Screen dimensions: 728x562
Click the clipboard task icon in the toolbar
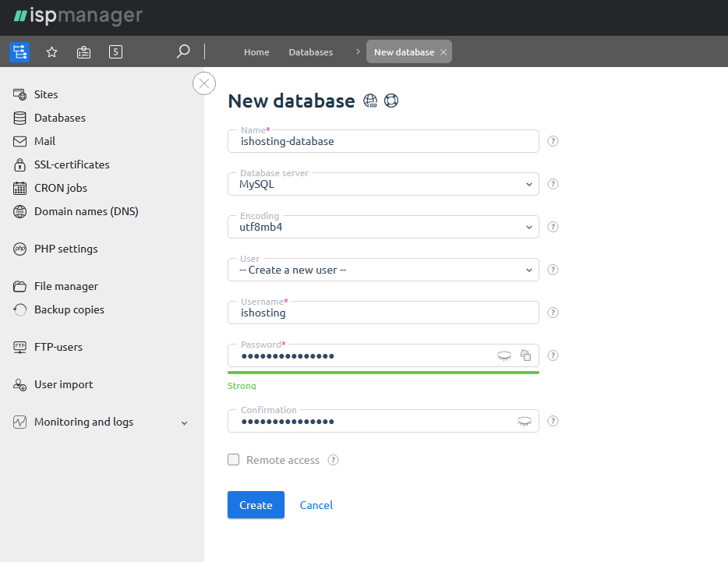[83, 51]
